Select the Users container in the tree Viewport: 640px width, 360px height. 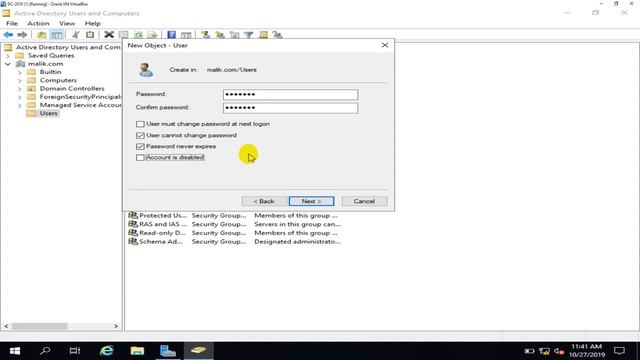click(48, 113)
